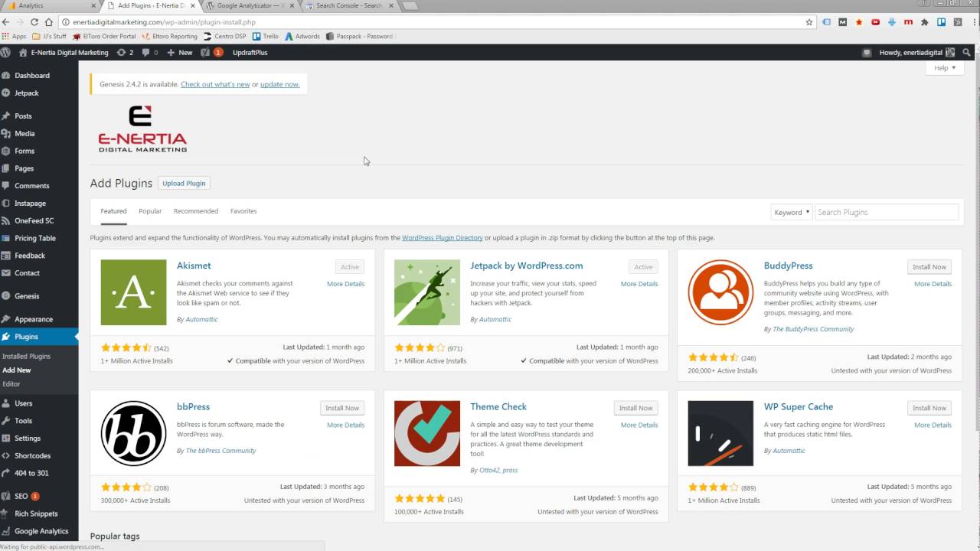Open the Chrome Apps bookmarks shortcut
The width and height of the screenshot is (980, 551).
(15, 36)
